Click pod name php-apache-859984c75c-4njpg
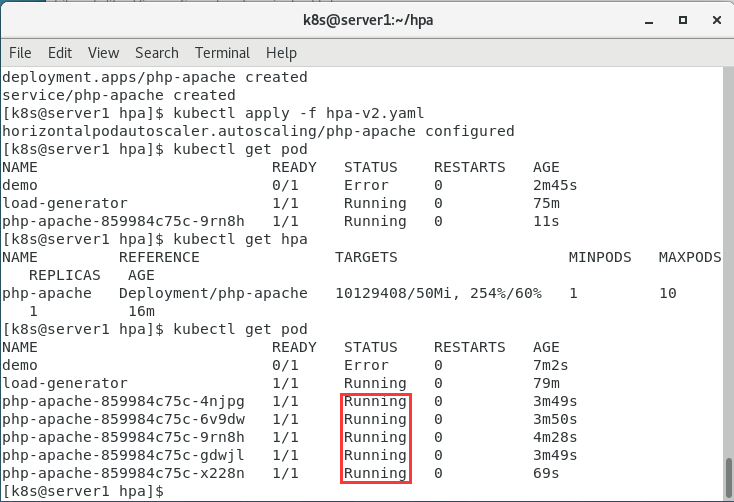Screen dimensions: 734x502 123,401
